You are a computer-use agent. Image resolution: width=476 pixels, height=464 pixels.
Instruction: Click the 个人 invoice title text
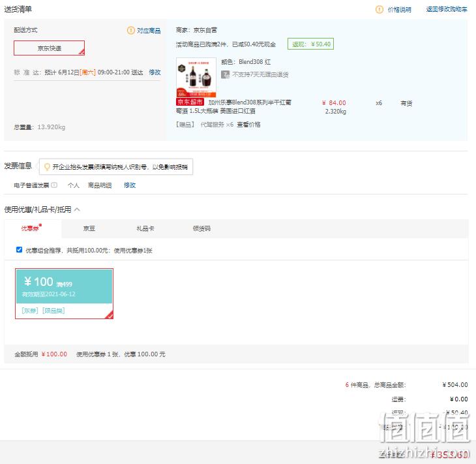coord(73,185)
